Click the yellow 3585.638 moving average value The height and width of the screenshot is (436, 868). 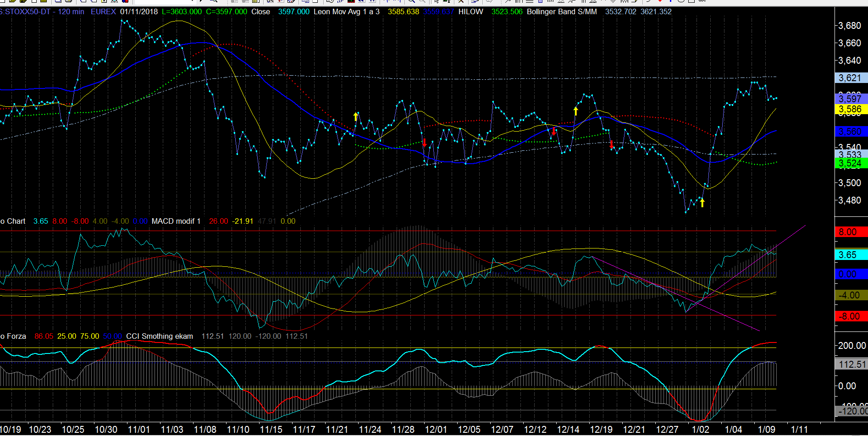pyautogui.click(x=404, y=11)
